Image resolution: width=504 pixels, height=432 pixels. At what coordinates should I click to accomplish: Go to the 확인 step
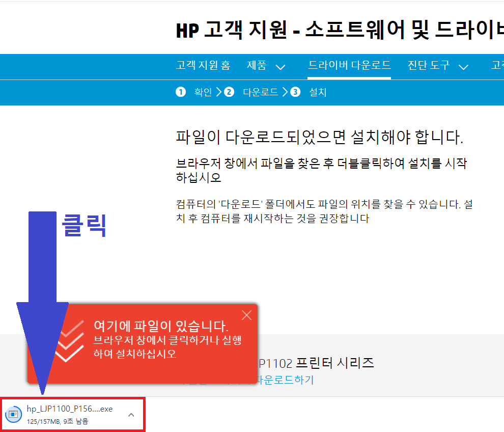(x=203, y=92)
